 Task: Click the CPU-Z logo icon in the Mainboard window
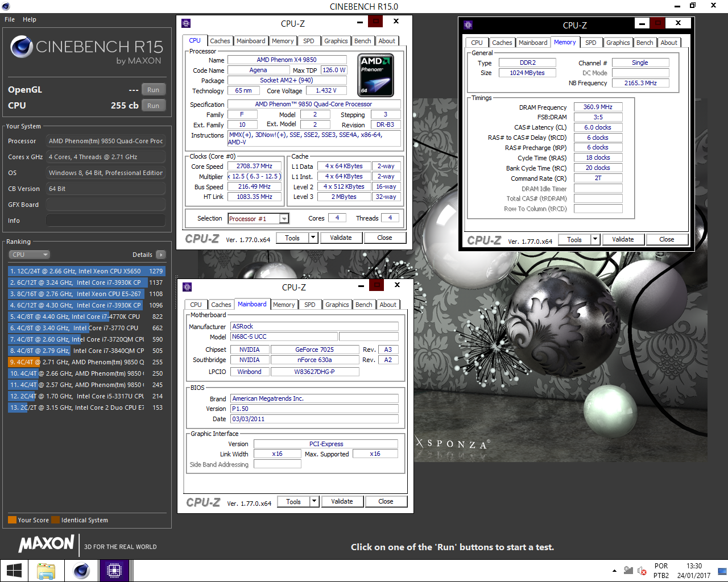click(187, 287)
